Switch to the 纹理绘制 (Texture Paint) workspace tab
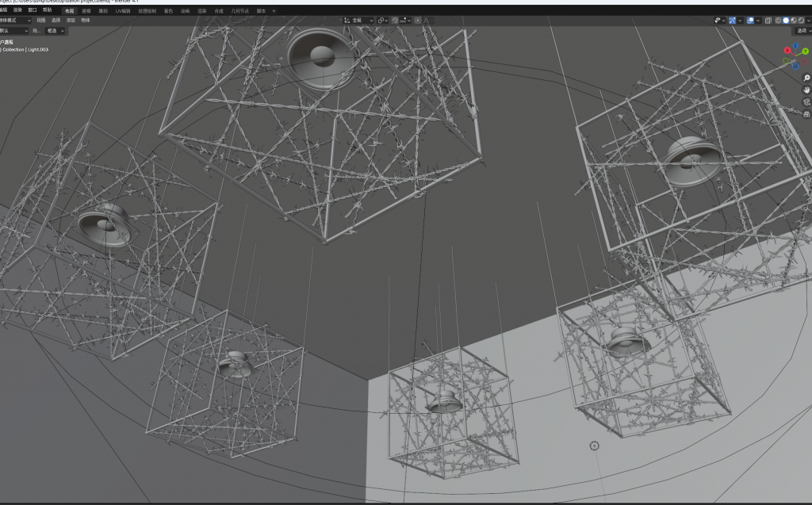 tap(147, 11)
